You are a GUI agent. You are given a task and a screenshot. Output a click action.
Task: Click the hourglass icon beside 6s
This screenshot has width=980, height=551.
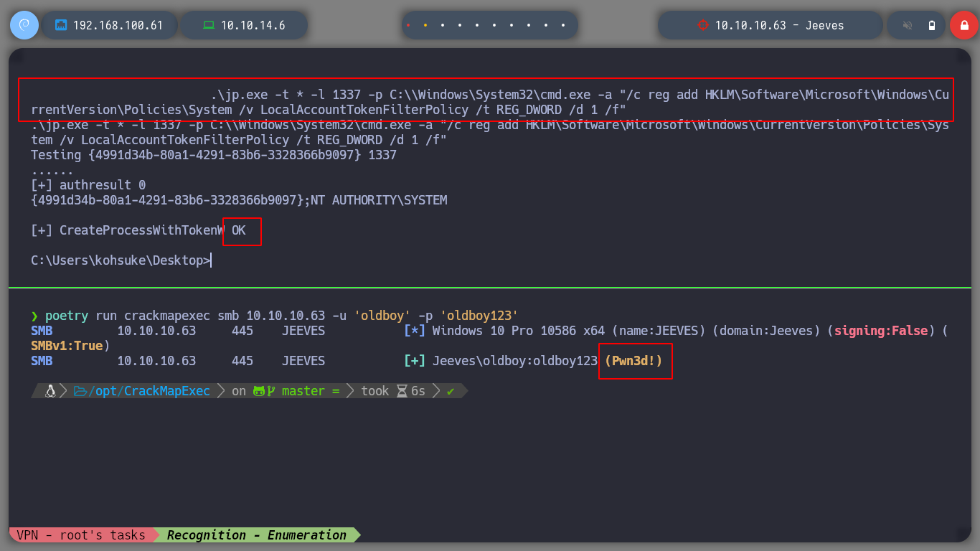pyautogui.click(x=402, y=391)
